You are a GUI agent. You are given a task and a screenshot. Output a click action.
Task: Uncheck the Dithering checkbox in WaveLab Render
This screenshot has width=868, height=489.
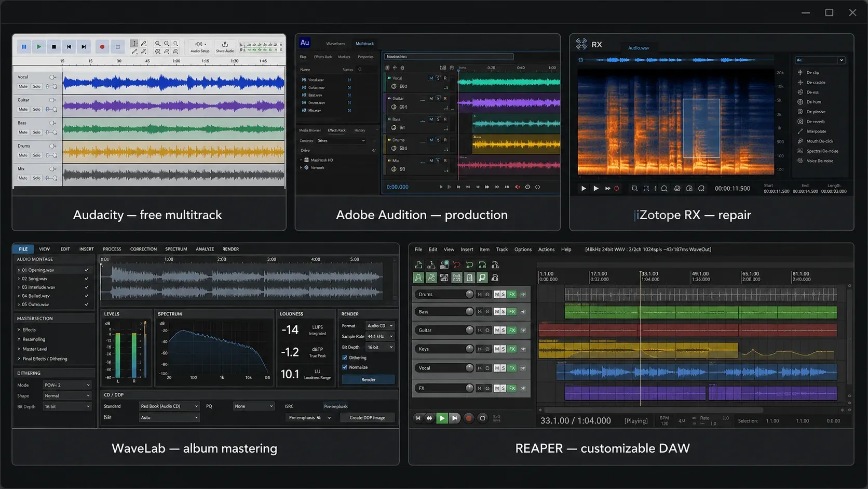point(345,358)
